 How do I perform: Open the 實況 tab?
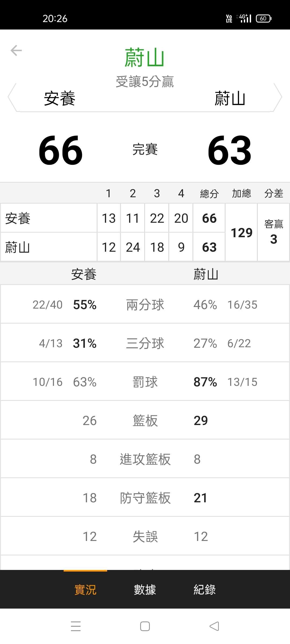click(x=85, y=590)
